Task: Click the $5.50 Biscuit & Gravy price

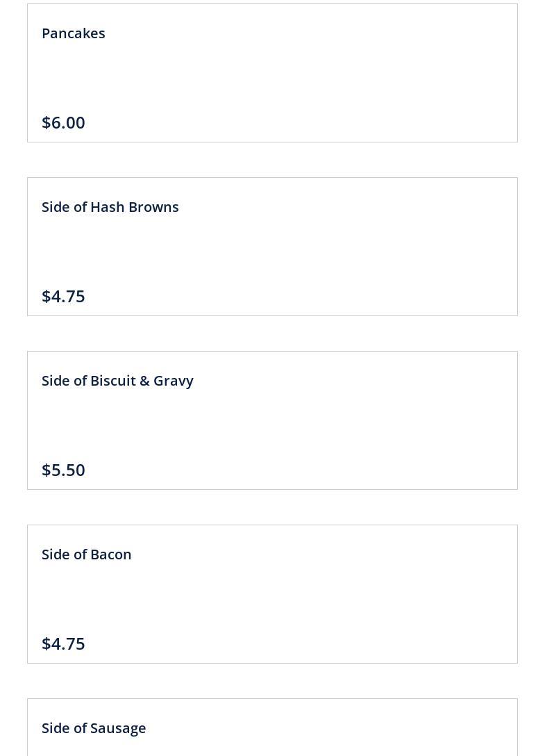Action: tap(63, 470)
